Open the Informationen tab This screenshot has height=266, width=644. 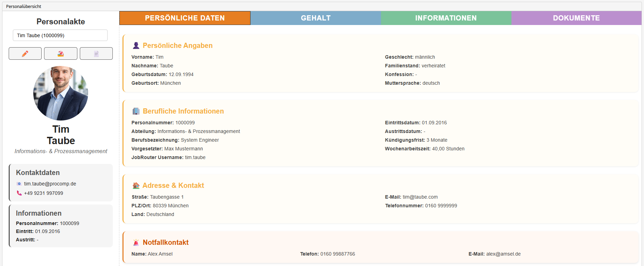pos(446,18)
